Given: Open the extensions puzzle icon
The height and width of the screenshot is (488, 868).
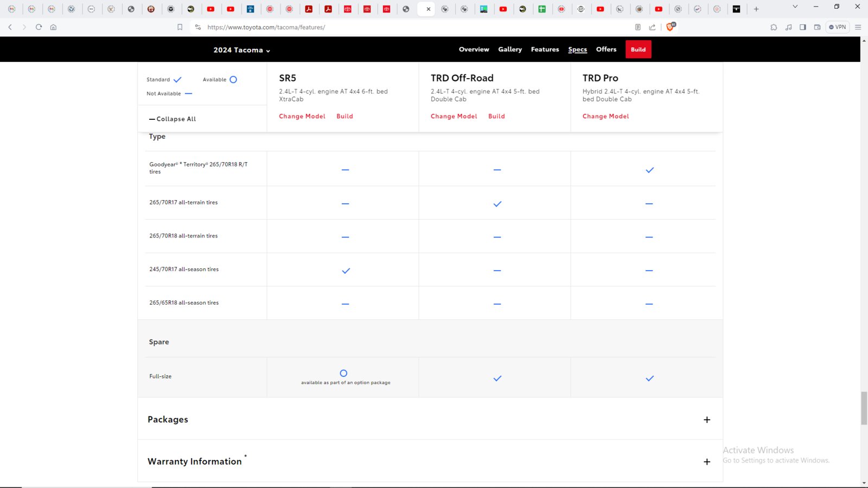Looking at the screenshot, I should [774, 27].
